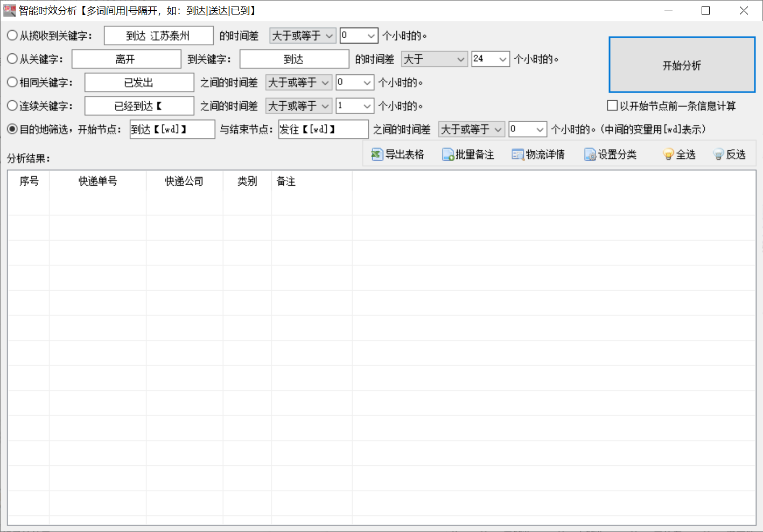Click the 快递公司 column header
Image resolution: width=763 pixels, height=532 pixels.
(x=185, y=181)
